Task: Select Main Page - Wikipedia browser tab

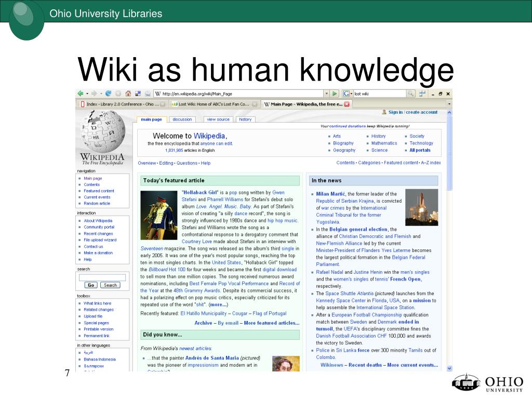Action: point(306,104)
